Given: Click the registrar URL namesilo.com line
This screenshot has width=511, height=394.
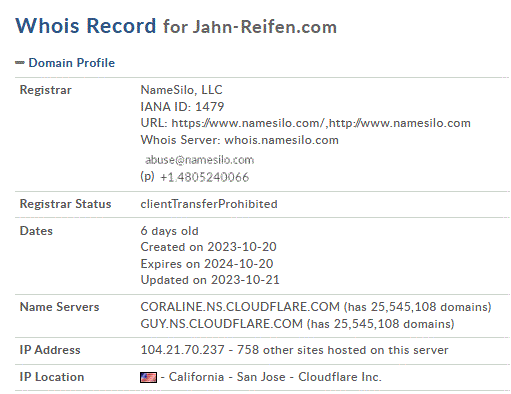Looking at the screenshot, I should 305,123.
